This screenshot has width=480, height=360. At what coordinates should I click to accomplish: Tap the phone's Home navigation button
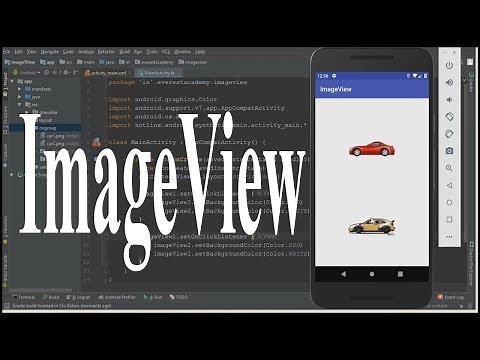[x=372, y=274]
